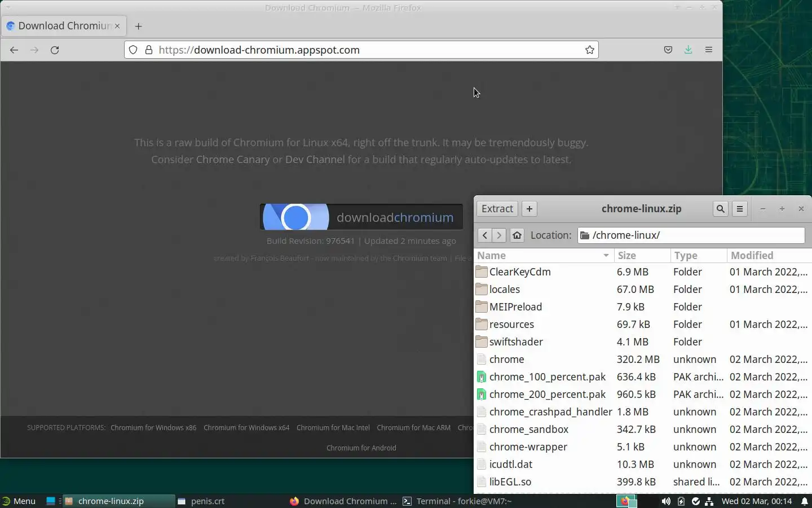The image size is (812, 508).
Task: Click the add files plus button
Action: point(529,209)
